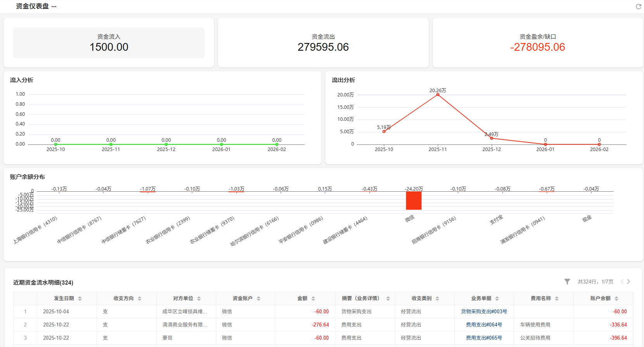Viewport: 644px width, 347px height.
Task: Click the refresh icon at top right
Action: pyautogui.click(x=638, y=7)
